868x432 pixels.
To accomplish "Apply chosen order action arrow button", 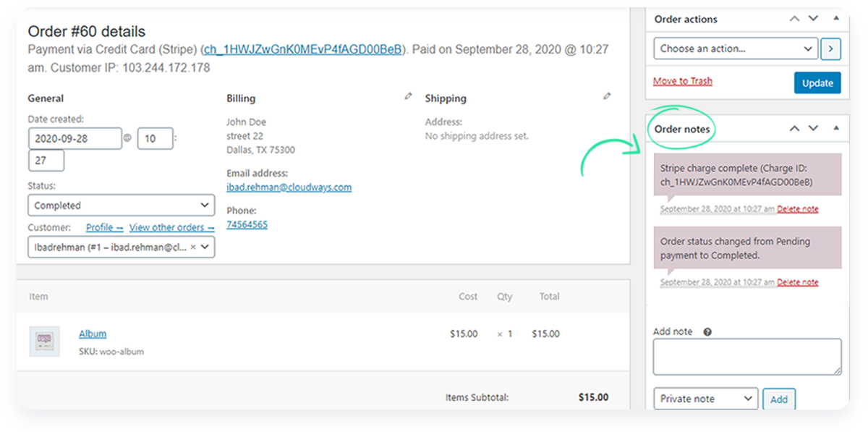I will 830,48.
